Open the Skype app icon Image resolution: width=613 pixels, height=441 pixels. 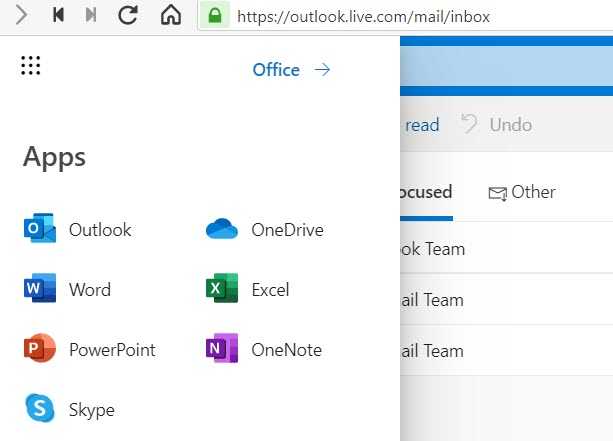40,408
